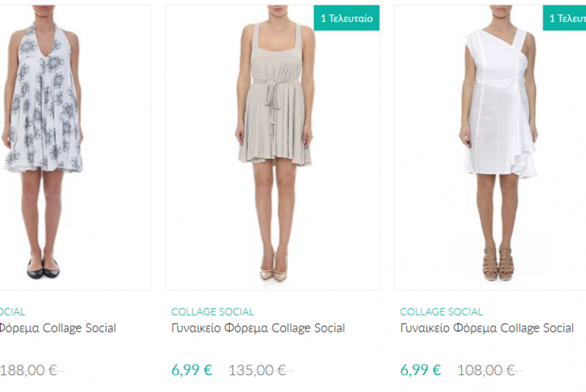Image resolution: width=586 pixels, height=392 pixels.
Task: Click the crossed-out 188,00 € price
Action: tap(29, 370)
